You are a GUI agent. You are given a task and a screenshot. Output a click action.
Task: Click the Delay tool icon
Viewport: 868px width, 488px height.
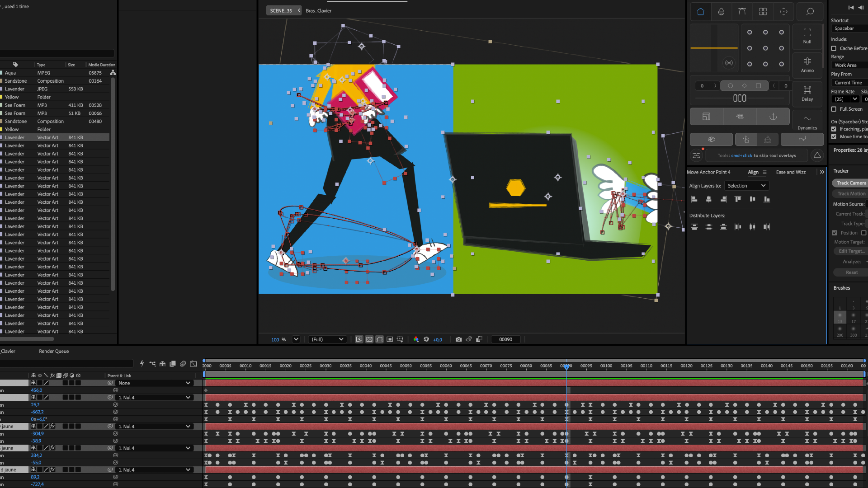(x=807, y=94)
